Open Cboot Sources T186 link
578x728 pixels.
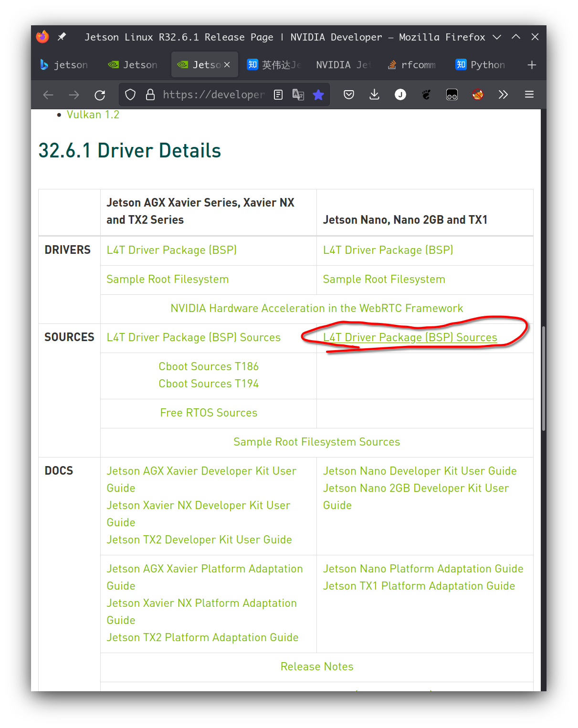[x=209, y=367]
